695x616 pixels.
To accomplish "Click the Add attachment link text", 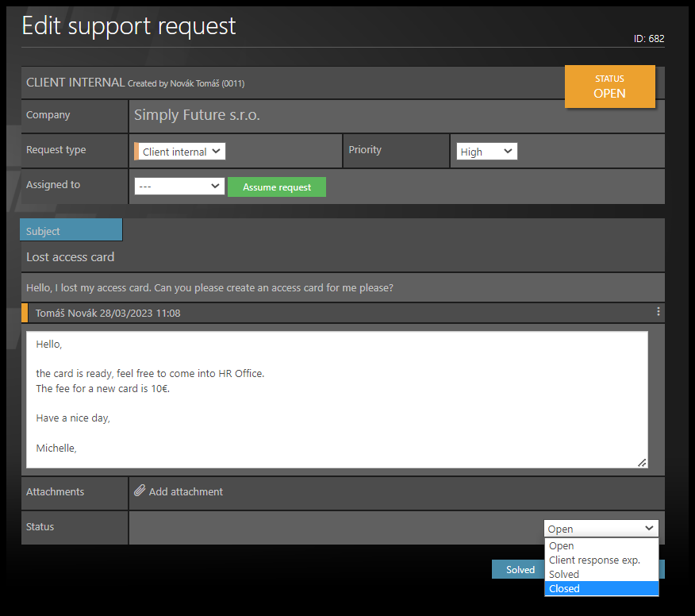I will point(186,491).
